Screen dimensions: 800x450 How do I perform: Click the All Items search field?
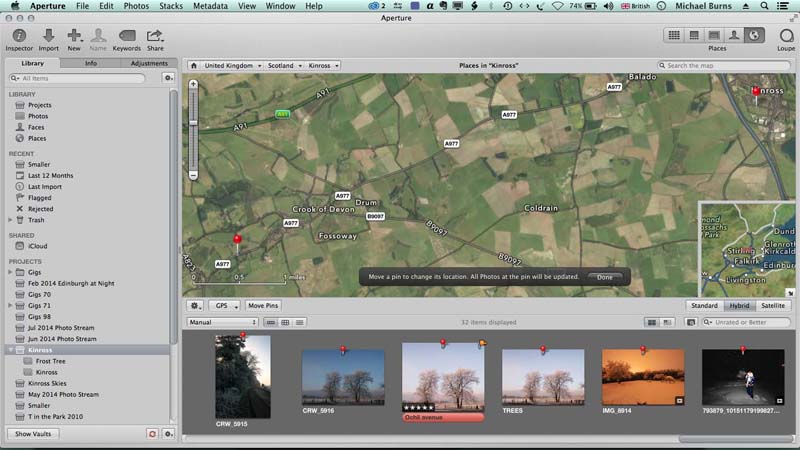click(x=77, y=78)
